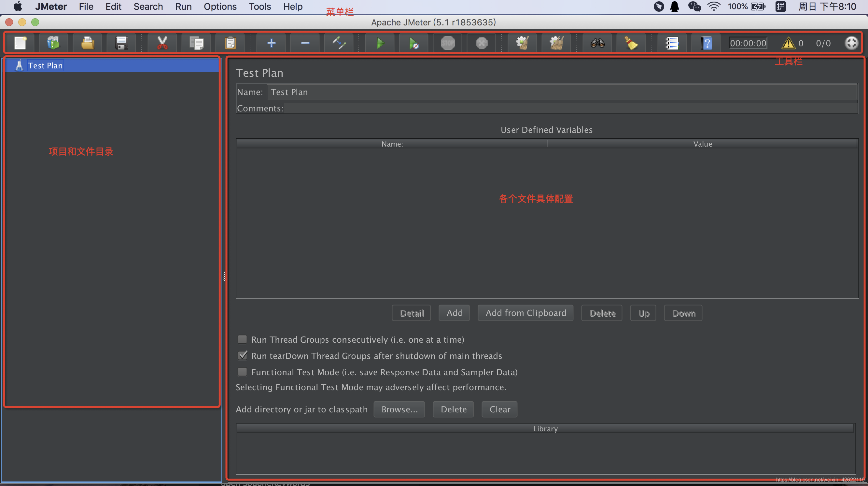The width and height of the screenshot is (868, 486).
Task: Click the Name input field
Action: (x=562, y=92)
